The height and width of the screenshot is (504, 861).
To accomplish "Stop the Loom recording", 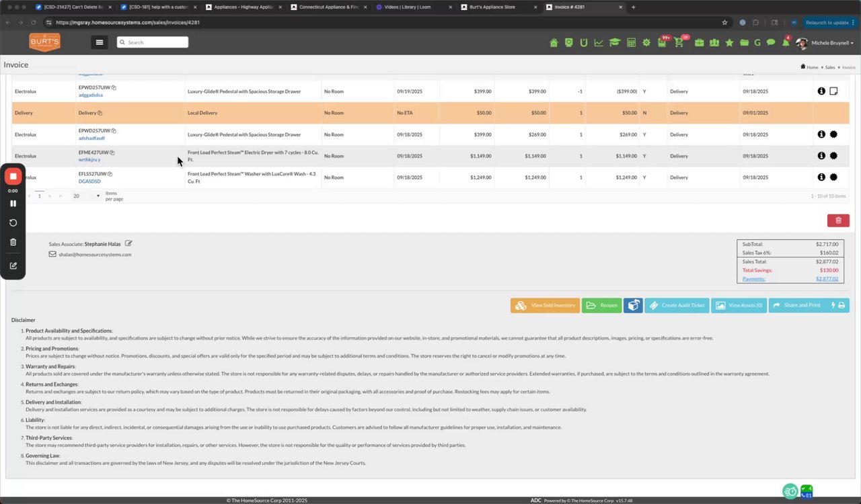I will pyautogui.click(x=13, y=177).
